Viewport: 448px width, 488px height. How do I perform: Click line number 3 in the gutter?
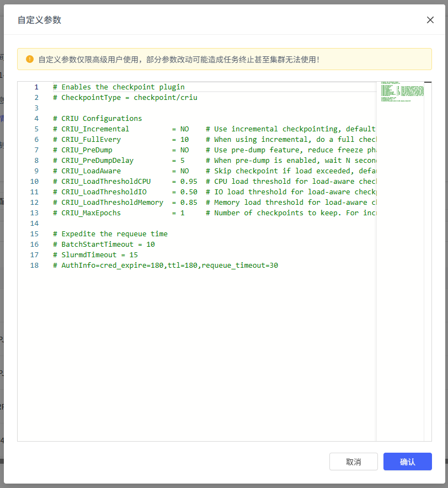pos(36,108)
